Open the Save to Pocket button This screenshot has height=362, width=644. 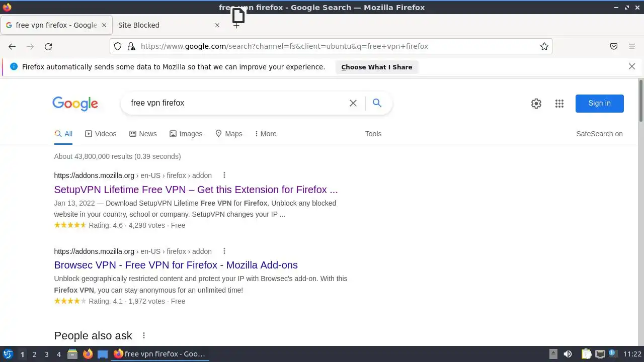point(614,46)
